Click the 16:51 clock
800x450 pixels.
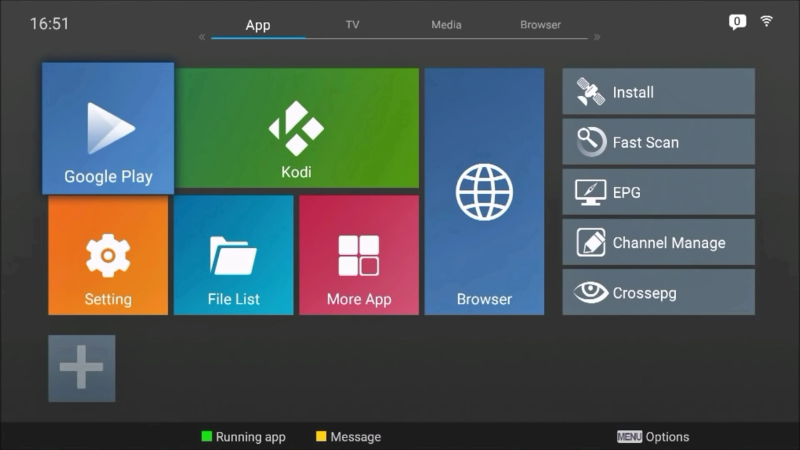pos(49,23)
